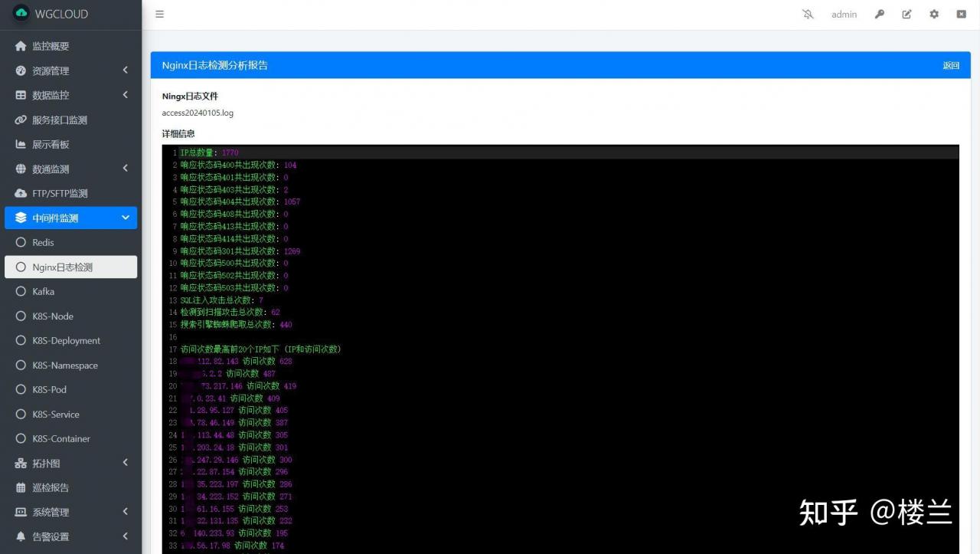Open the 服务接口监测 menu item
The image size is (980, 554).
(x=70, y=120)
